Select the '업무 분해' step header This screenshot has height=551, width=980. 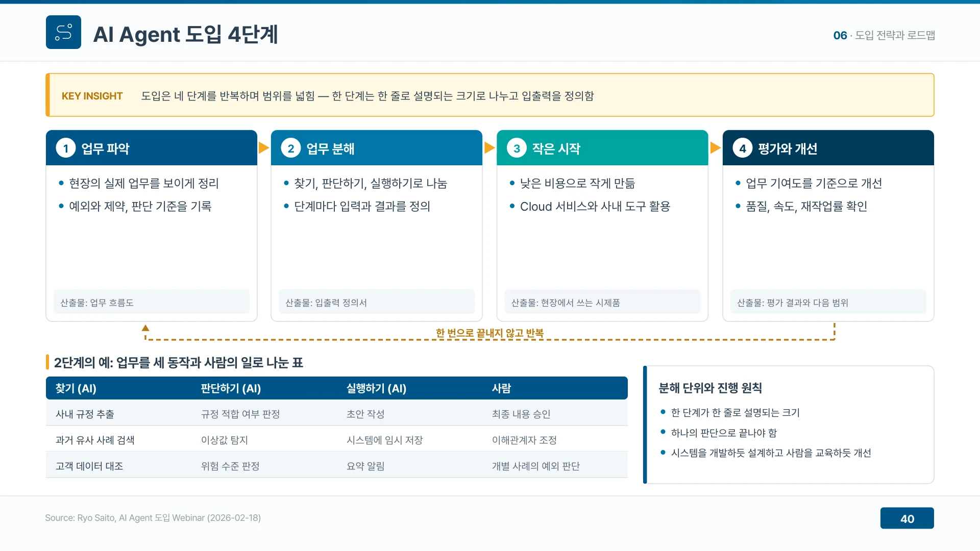[377, 148]
